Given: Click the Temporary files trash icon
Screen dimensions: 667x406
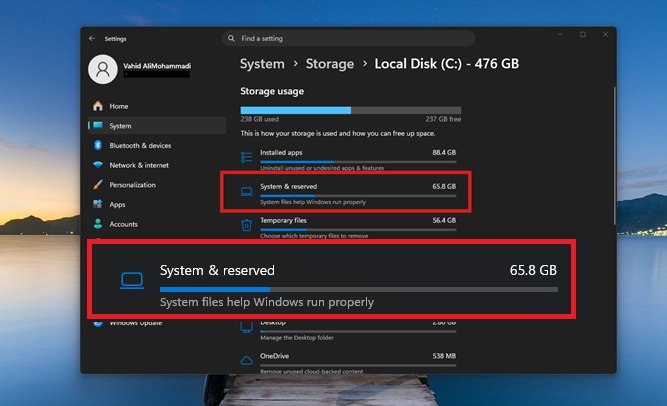Looking at the screenshot, I should click(x=246, y=225).
